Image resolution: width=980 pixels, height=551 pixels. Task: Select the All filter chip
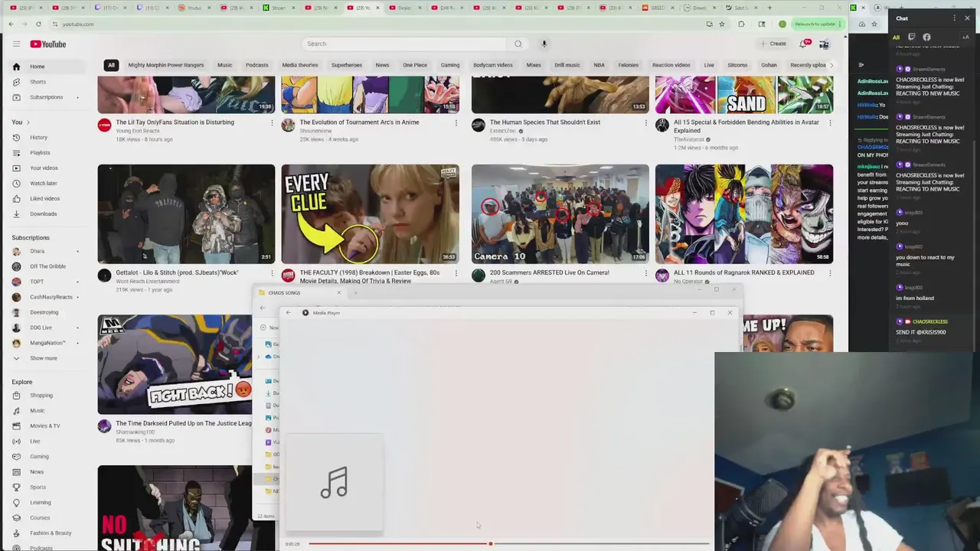pyautogui.click(x=111, y=65)
